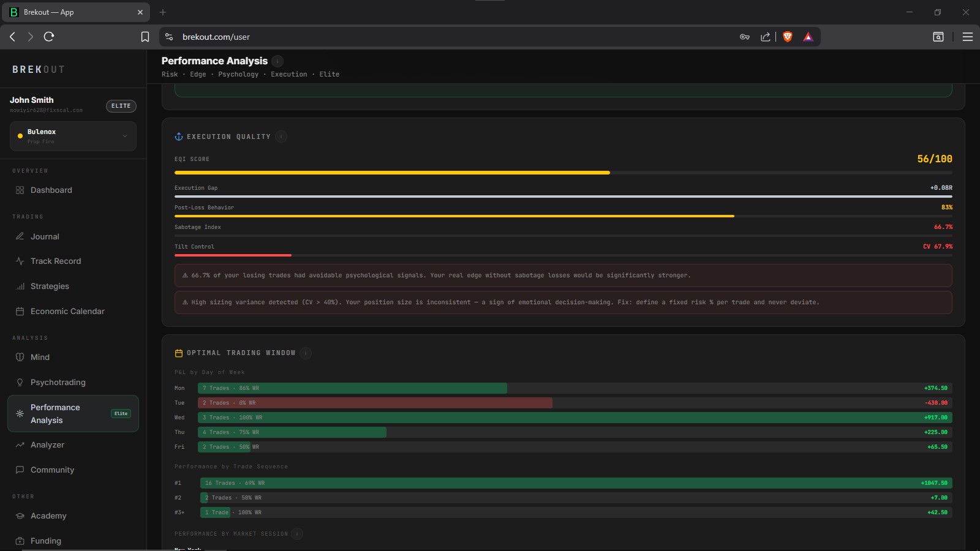The image size is (980, 551).
Task: Click the Brave Rewards triangle icon
Action: tap(808, 37)
